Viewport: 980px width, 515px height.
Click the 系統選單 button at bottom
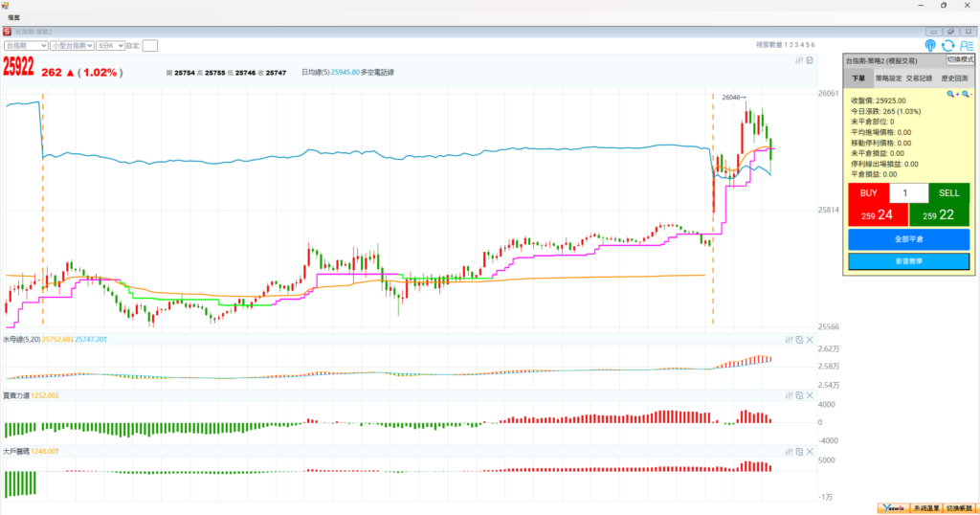[925, 508]
